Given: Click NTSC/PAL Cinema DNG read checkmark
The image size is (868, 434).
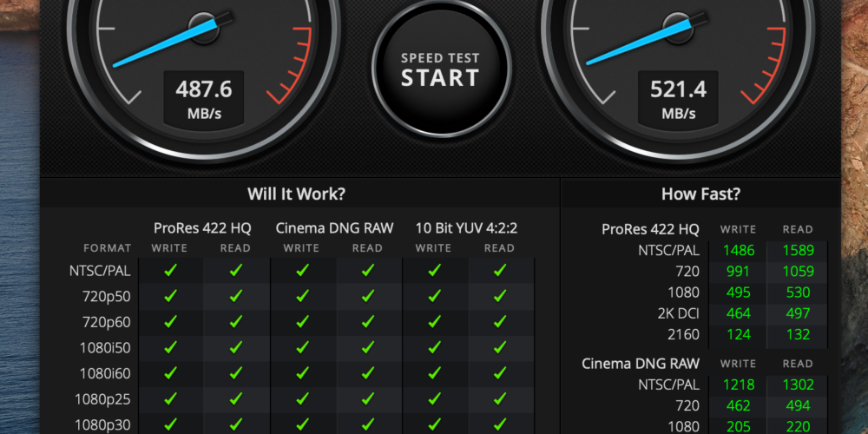Looking at the screenshot, I should coord(368,270).
